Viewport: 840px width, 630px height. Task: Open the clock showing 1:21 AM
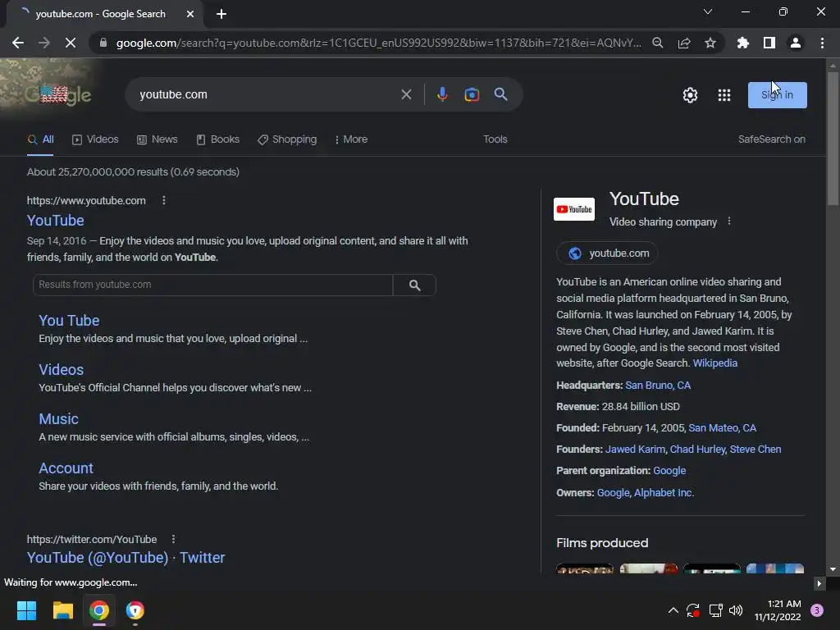(x=778, y=610)
